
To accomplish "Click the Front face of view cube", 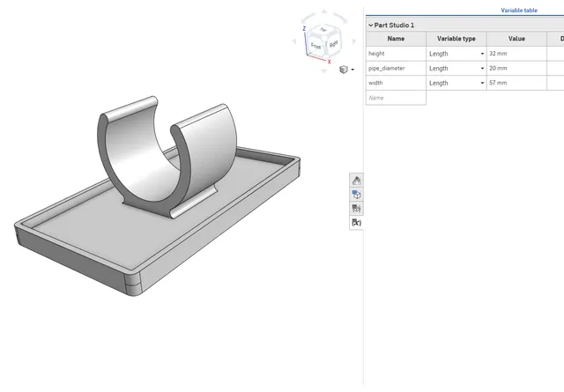I will coord(315,46).
